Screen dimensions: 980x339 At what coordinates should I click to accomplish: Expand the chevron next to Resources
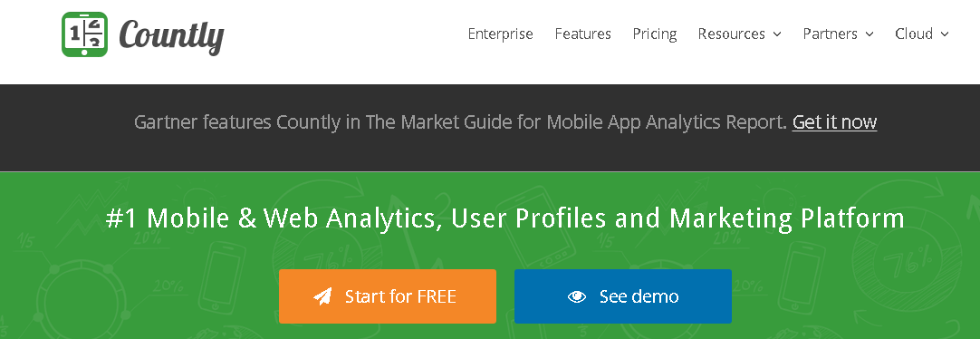pyautogui.click(x=777, y=34)
